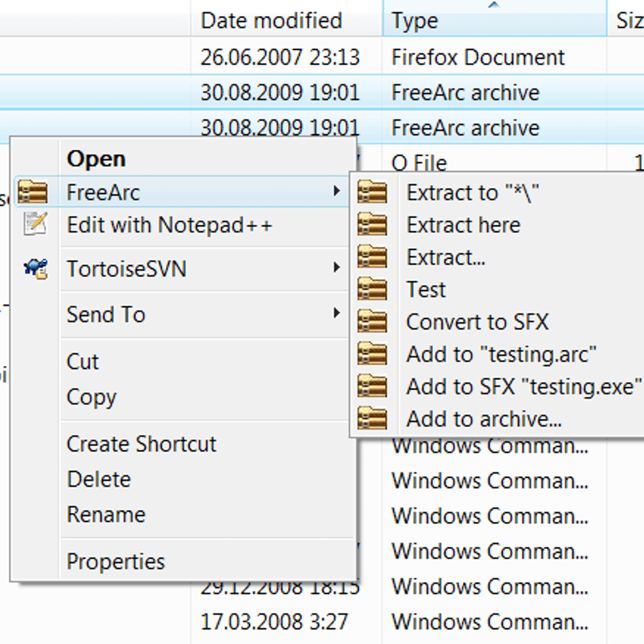This screenshot has height=644, width=644.
Task: Expand the FreeArc submenu arrow
Action: click(336, 191)
